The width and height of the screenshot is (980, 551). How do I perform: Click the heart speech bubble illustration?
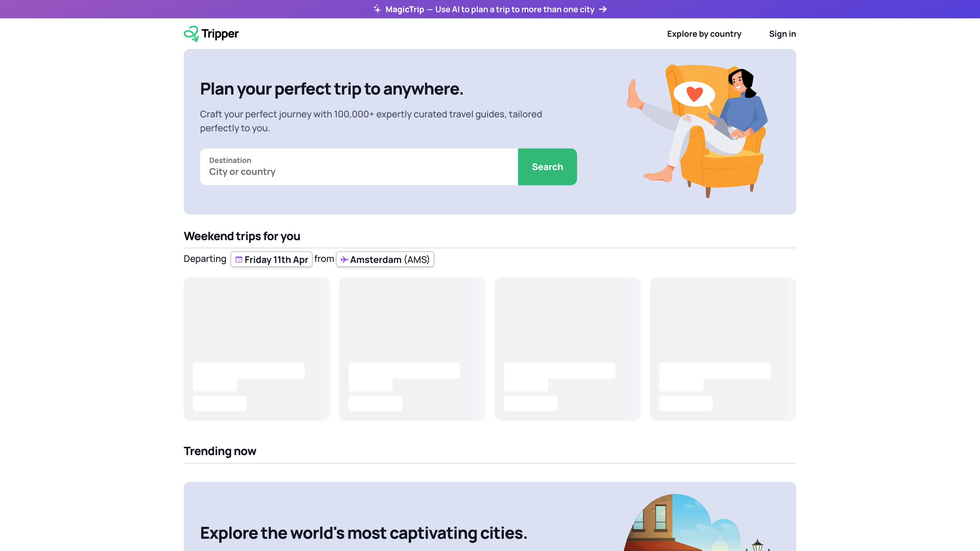694,94
